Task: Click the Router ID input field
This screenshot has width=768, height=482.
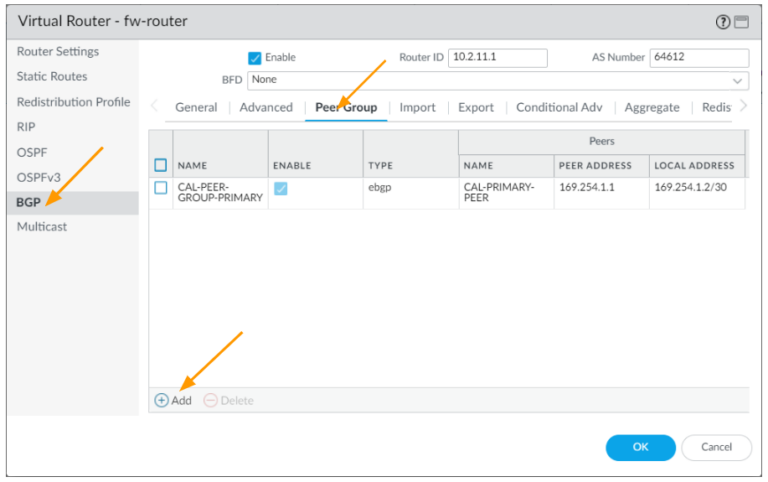Action: click(x=498, y=58)
